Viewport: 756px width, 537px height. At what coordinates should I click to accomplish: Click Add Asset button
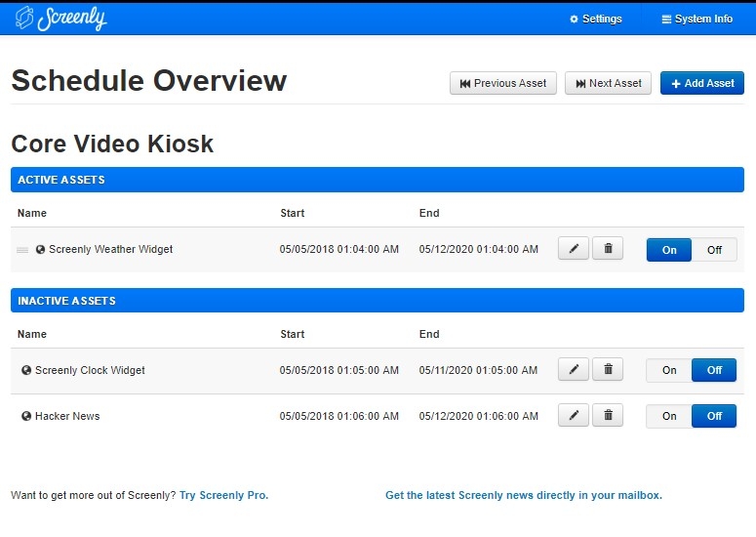702,83
